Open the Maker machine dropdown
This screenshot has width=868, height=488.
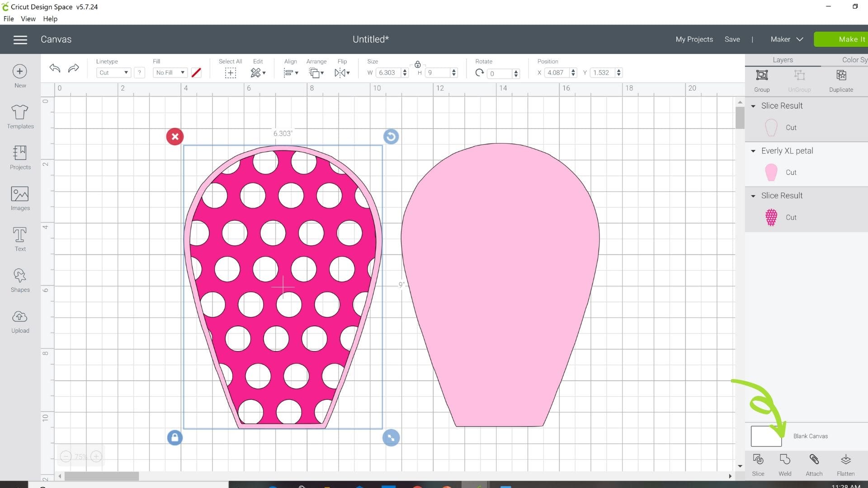tap(786, 39)
